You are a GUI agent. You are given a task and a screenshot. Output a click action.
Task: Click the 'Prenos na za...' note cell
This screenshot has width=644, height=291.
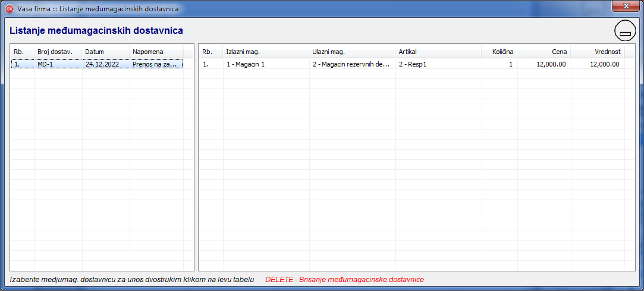(156, 64)
